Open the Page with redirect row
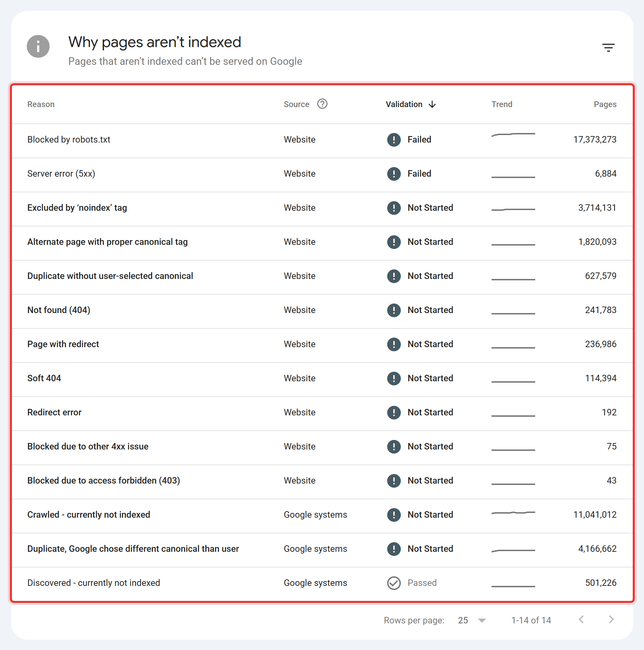This screenshot has height=650, width=644. [x=322, y=345]
